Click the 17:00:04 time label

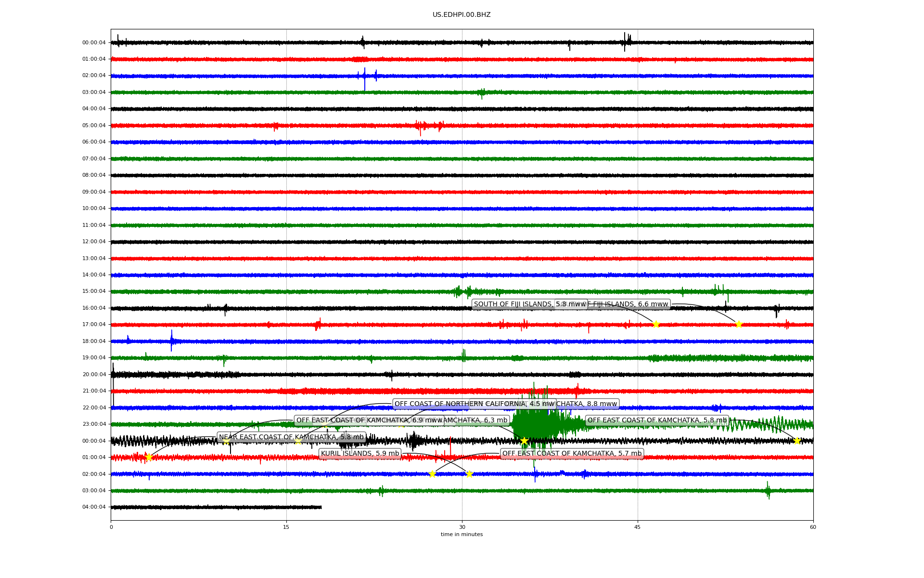pos(94,325)
